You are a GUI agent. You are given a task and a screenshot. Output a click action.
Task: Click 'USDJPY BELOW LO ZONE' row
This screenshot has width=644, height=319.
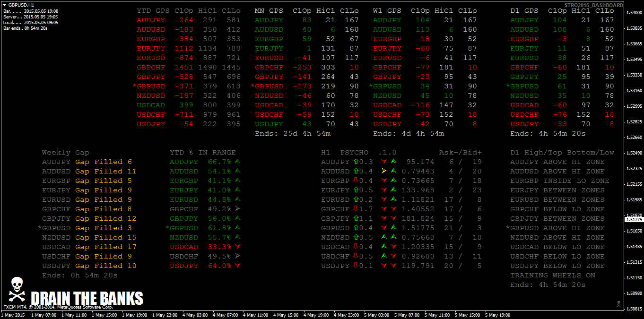click(x=557, y=266)
